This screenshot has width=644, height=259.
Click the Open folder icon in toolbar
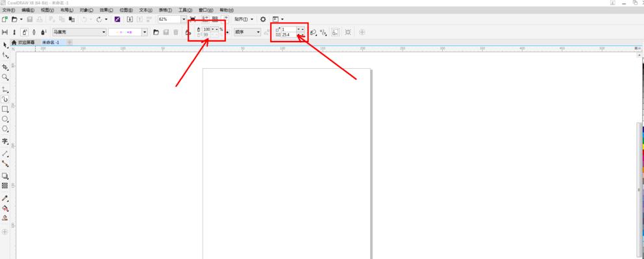[x=15, y=19]
